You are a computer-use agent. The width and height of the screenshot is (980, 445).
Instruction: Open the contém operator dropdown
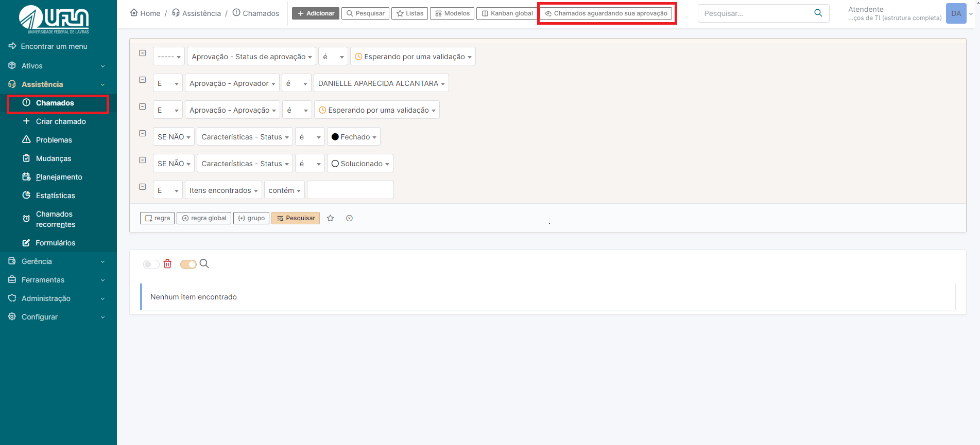pos(284,190)
